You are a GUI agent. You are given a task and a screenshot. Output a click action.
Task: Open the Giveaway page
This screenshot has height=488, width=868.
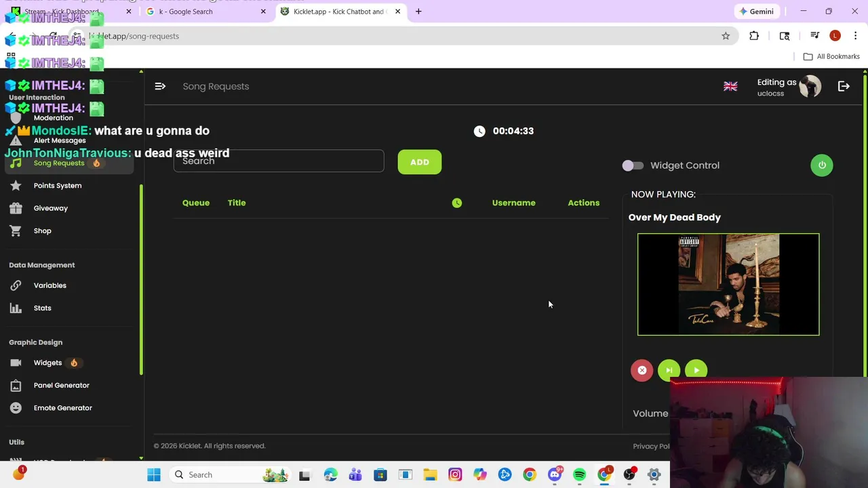pyautogui.click(x=51, y=208)
